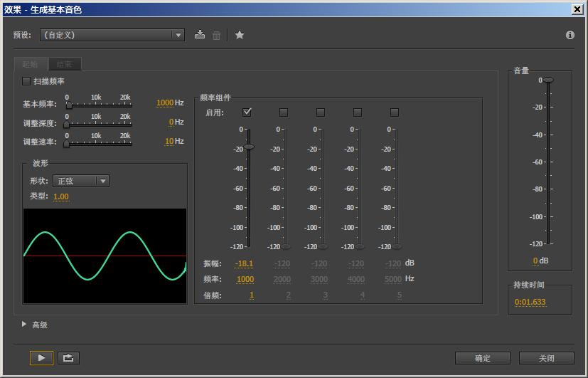Click the 持续时间 value 0:01.633
588x378 pixels.
pos(530,302)
